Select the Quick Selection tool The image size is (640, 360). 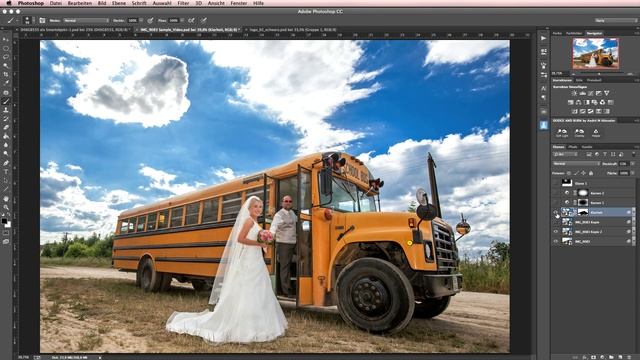6,66
